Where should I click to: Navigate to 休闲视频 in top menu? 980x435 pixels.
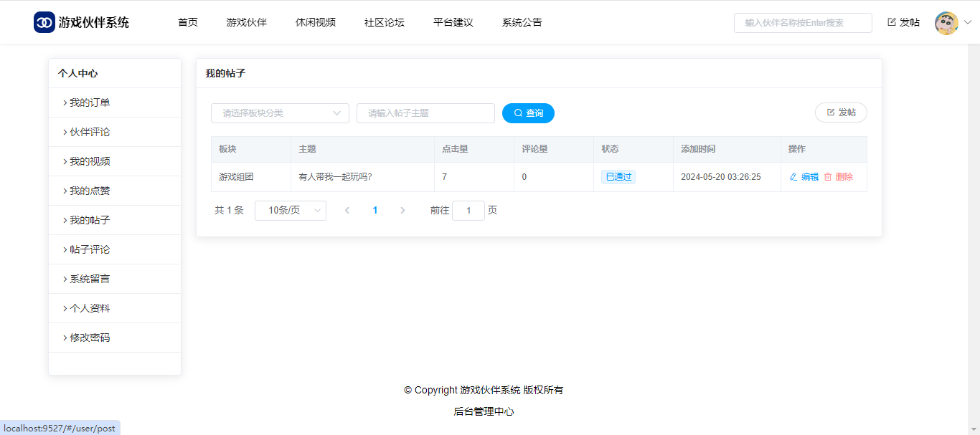tap(316, 22)
